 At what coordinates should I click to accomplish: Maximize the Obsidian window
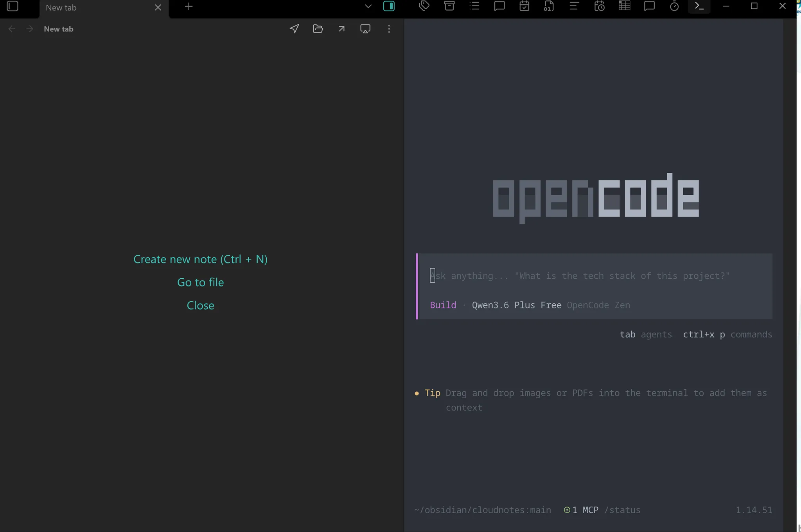pos(754,6)
